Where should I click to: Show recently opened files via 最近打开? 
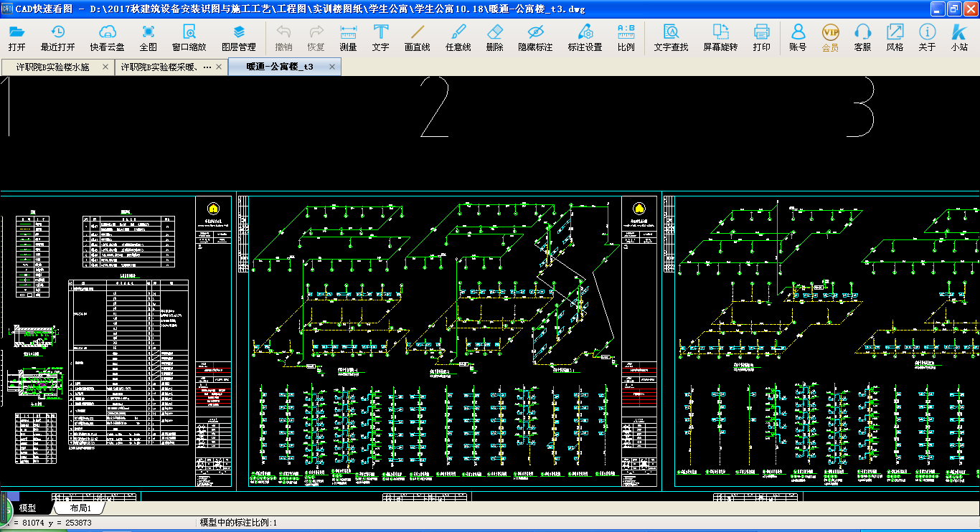click(58, 38)
